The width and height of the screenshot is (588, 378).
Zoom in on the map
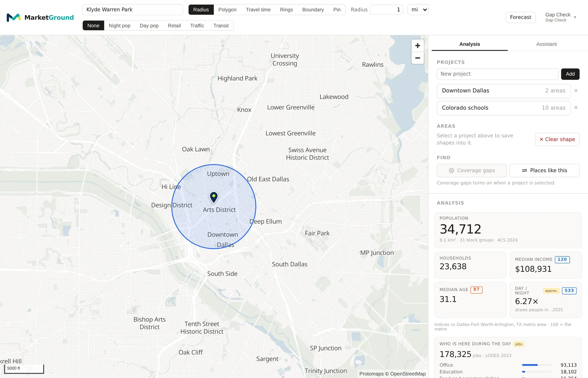point(417,46)
